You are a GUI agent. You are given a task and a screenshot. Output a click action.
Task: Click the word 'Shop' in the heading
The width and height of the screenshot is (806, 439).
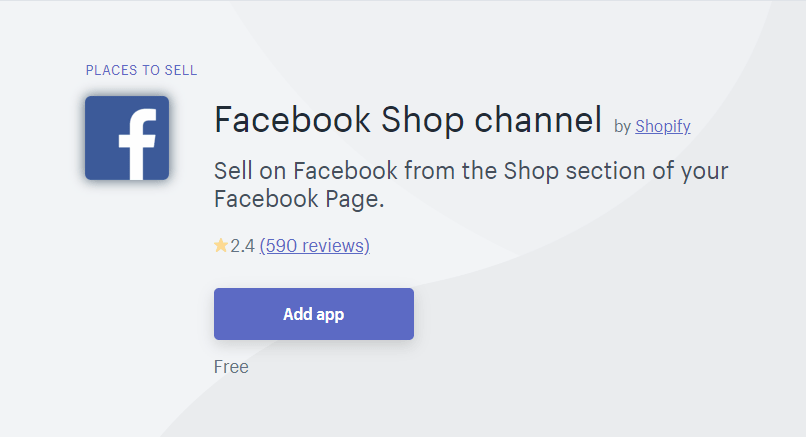click(423, 122)
